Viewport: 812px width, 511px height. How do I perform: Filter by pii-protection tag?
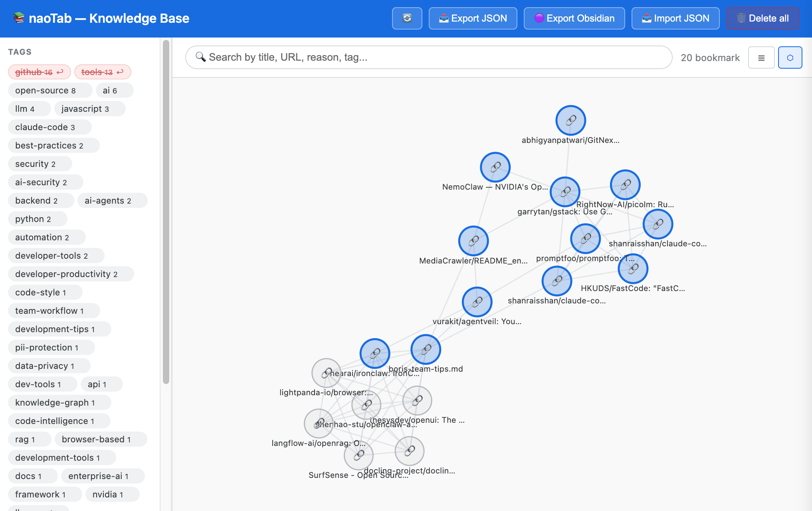[51, 347]
